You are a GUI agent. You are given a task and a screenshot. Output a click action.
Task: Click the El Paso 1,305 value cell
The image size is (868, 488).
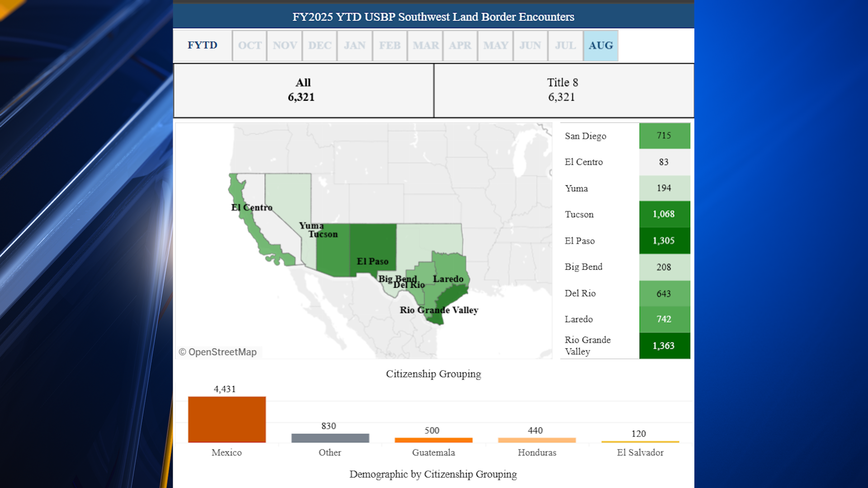click(x=664, y=241)
